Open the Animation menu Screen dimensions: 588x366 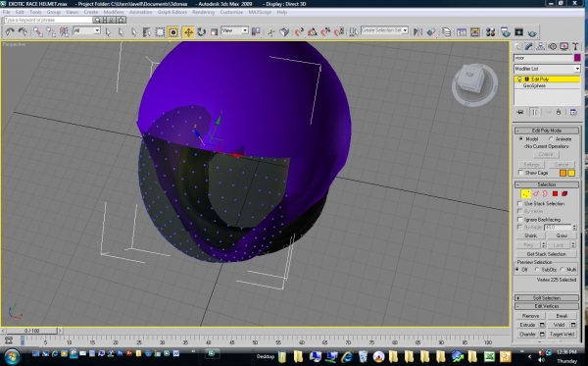tap(140, 12)
